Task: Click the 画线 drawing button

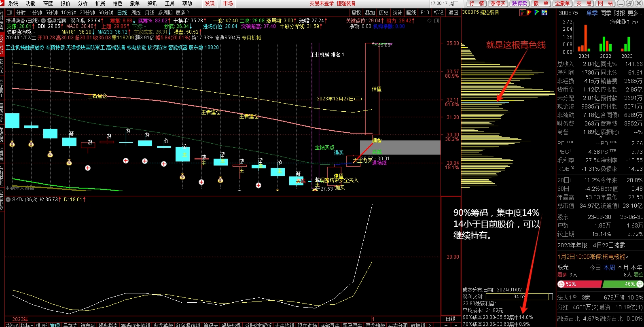Action: (x=411, y=13)
